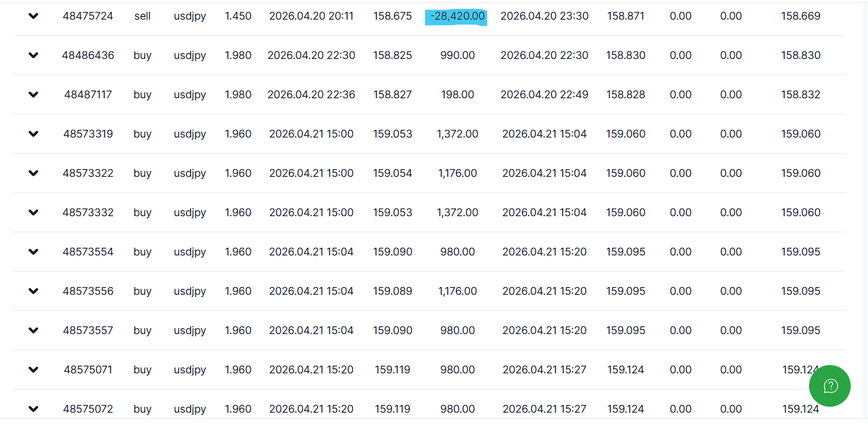Image resolution: width=868 pixels, height=424 pixels.
Task: Expand row for order 48575071
Action: (33, 370)
